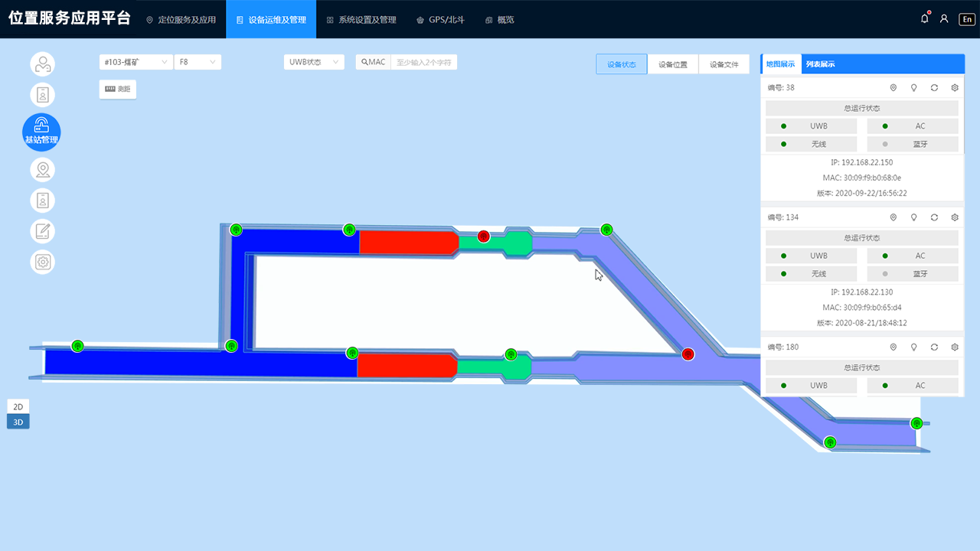Open the personnel management icon in the sidebar
The width and height of the screenshot is (980, 551).
[43, 64]
